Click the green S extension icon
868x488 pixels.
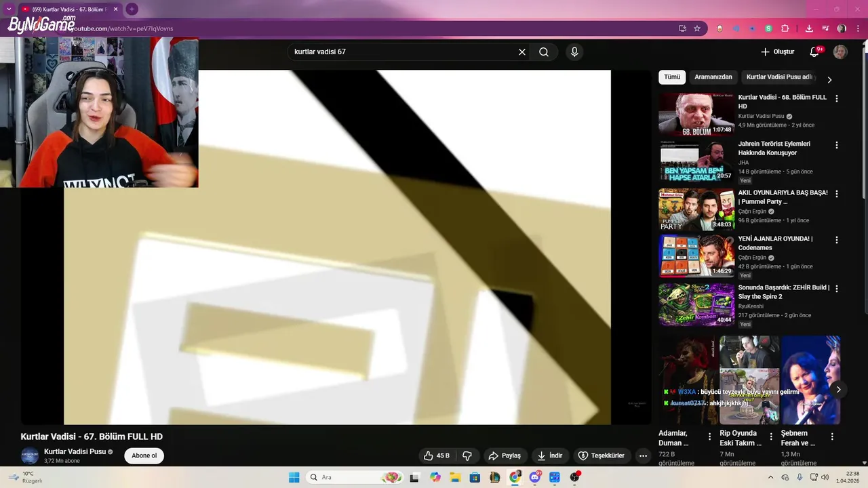click(x=768, y=28)
